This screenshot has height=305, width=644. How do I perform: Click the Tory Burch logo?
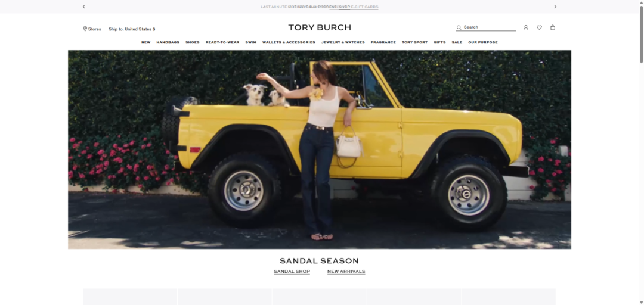(x=320, y=27)
